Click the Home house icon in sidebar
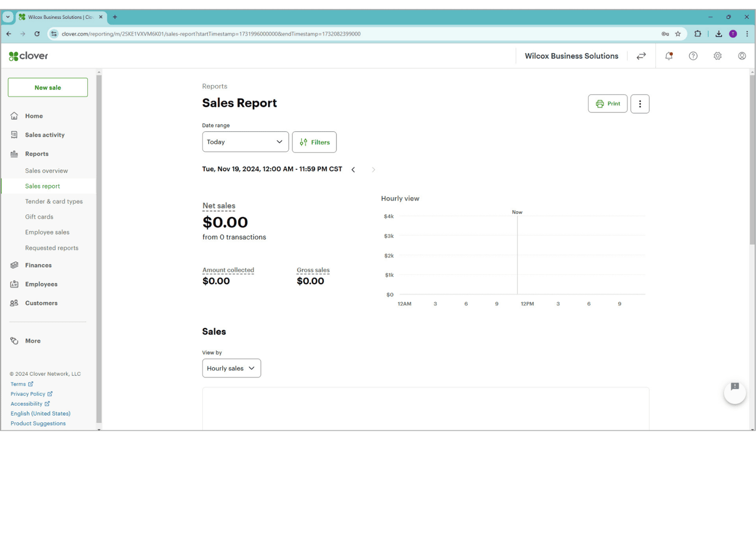756x540 pixels. [14, 116]
